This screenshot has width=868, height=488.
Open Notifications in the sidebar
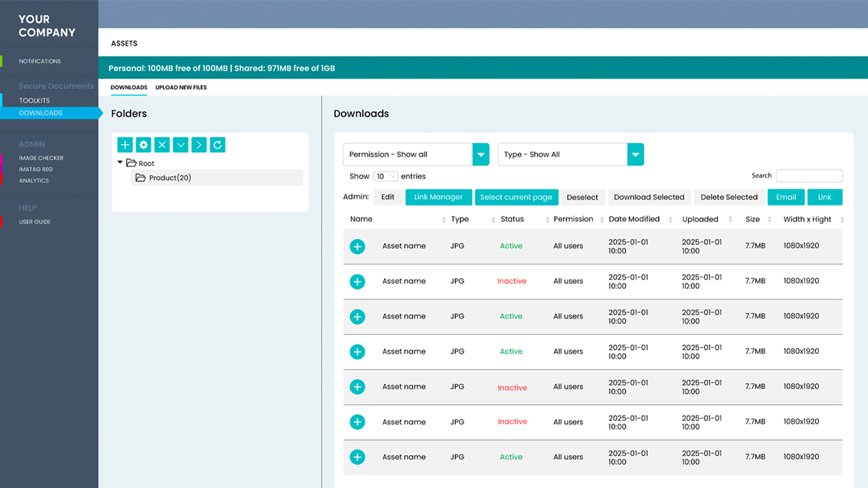[40, 61]
